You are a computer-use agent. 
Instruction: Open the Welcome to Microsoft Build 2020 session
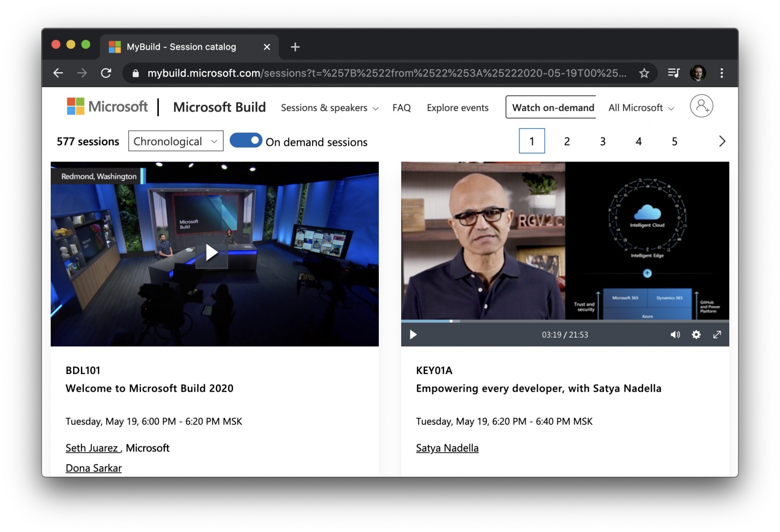[150, 388]
